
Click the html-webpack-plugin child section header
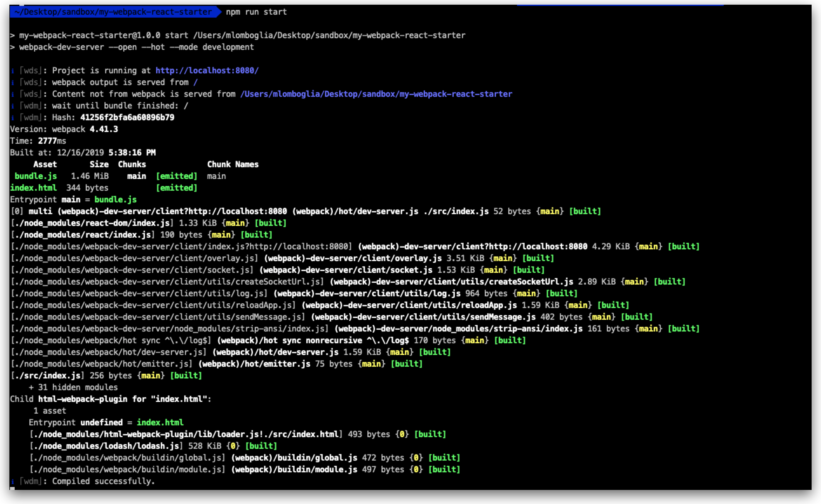110,399
